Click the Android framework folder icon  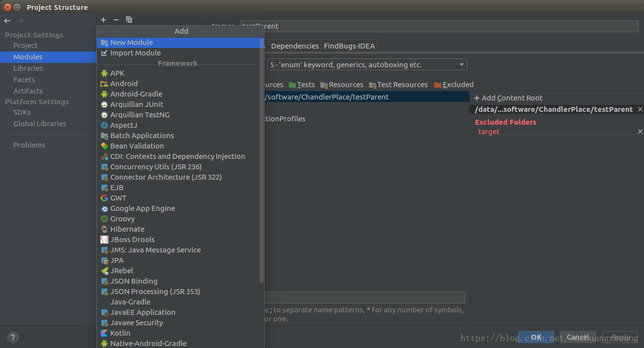(x=104, y=84)
